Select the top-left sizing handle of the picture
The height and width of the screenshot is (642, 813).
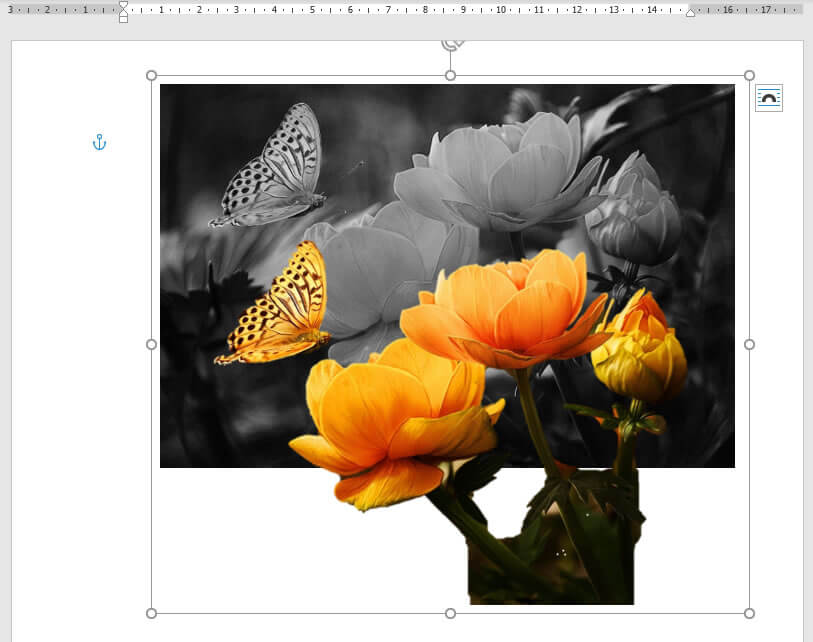tap(151, 76)
